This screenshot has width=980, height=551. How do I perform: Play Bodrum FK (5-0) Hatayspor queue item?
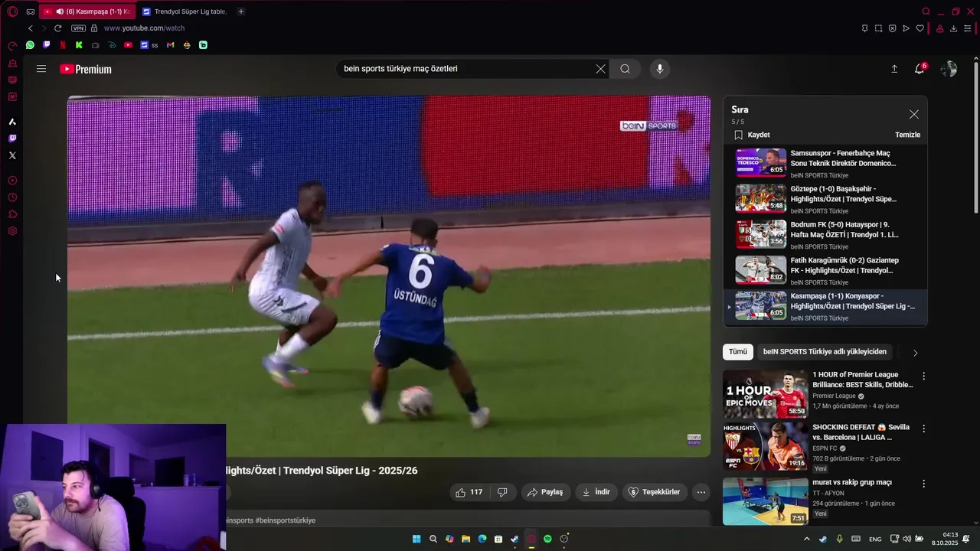pos(827,235)
